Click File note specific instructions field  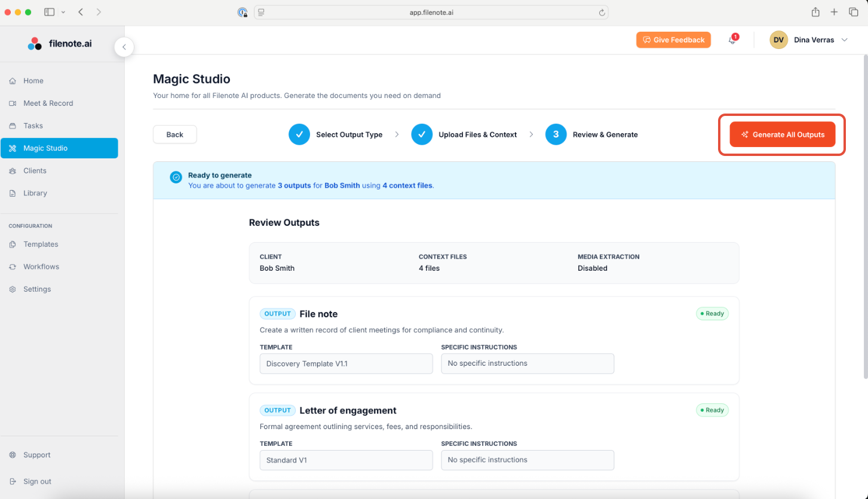527,364
